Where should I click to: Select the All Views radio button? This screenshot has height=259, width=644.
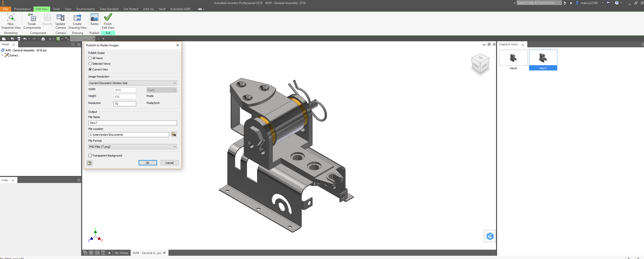coord(90,58)
